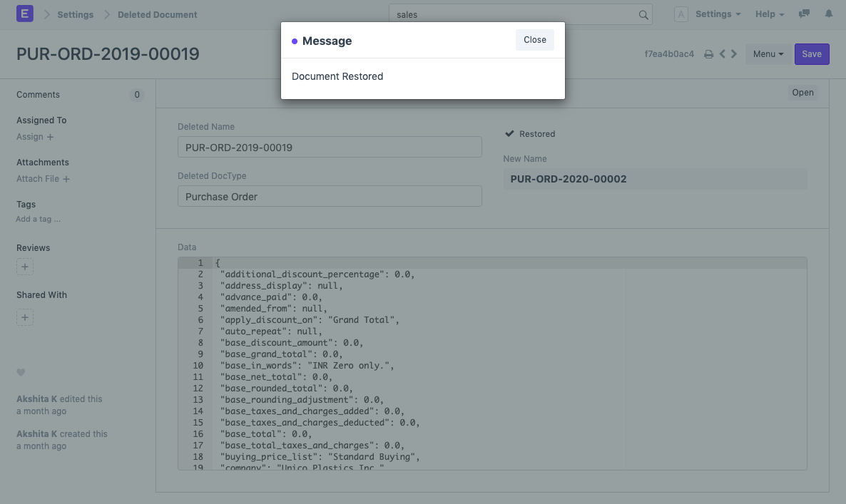The height and width of the screenshot is (504, 846).
Task: Expand the Menu dropdown button
Action: coord(768,54)
